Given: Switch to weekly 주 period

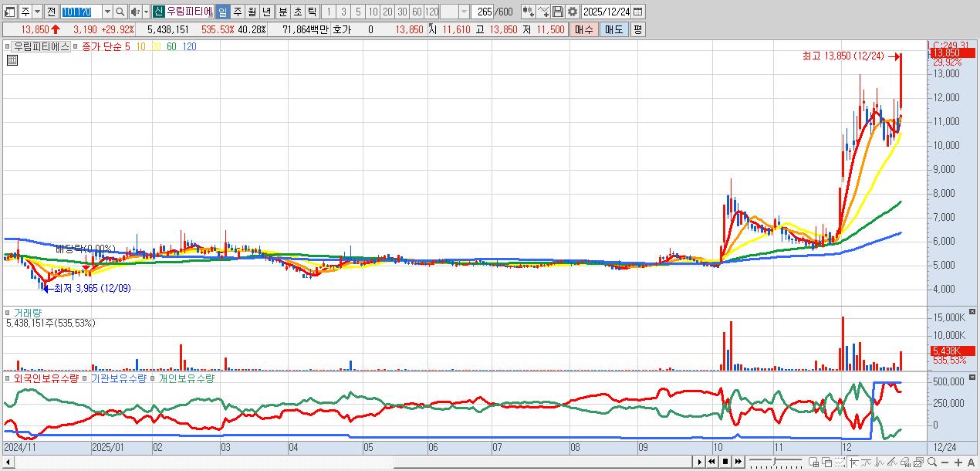Looking at the screenshot, I should (x=237, y=12).
